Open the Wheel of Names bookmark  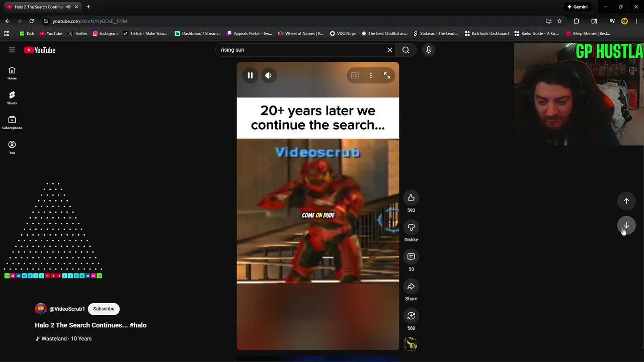pyautogui.click(x=301, y=34)
